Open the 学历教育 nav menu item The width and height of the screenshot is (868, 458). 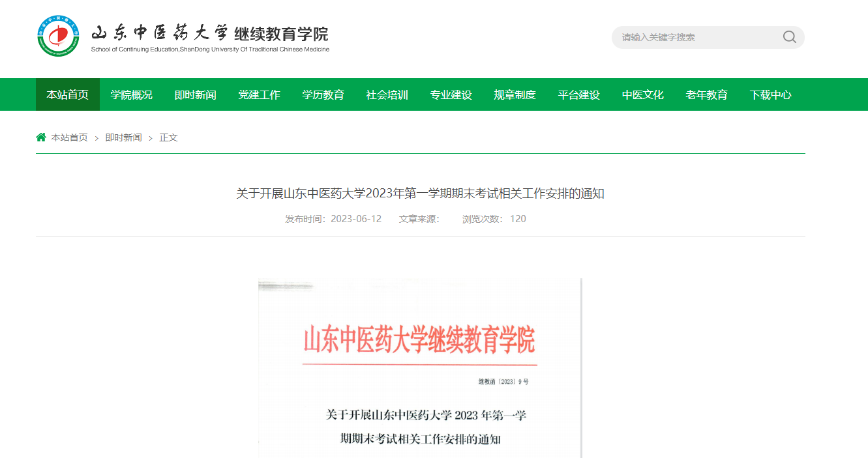[x=323, y=94]
